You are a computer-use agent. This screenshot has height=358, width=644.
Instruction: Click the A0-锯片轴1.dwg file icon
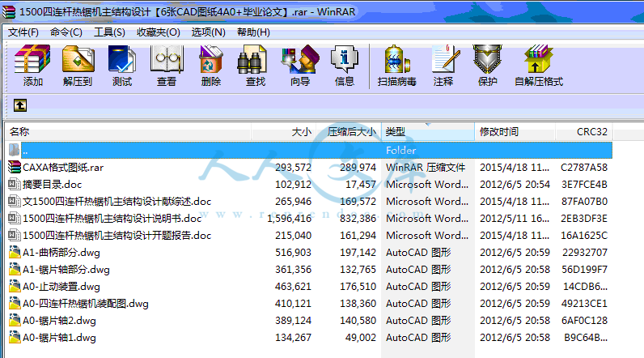(x=15, y=337)
